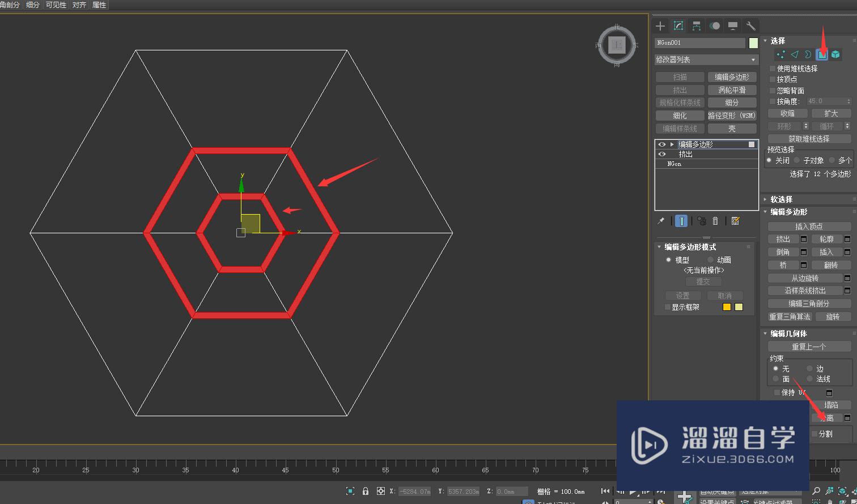This screenshot has height=504, width=857.
Task: Open the Create panel tab
Action: point(660,26)
